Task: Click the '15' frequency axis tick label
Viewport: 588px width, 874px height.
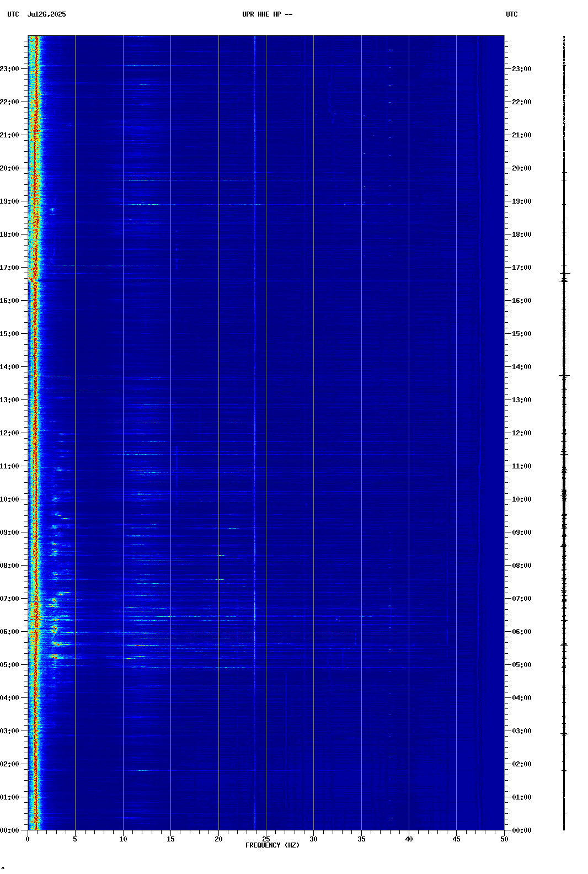Action: 170,839
